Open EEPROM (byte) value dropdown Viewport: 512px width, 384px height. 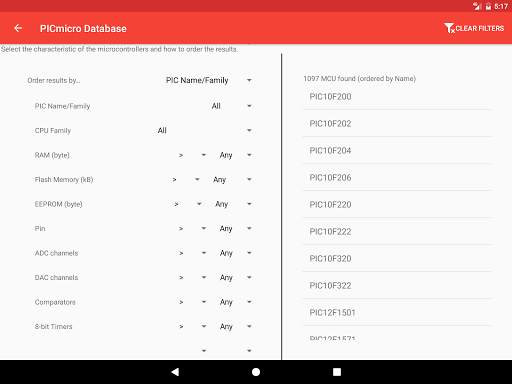click(x=233, y=204)
